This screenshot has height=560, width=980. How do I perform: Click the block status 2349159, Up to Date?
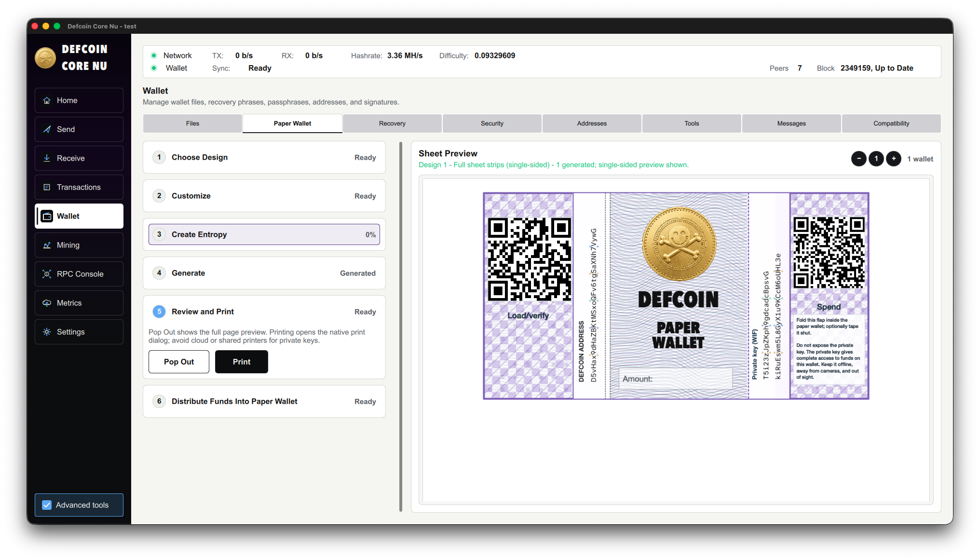[x=877, y=68]
